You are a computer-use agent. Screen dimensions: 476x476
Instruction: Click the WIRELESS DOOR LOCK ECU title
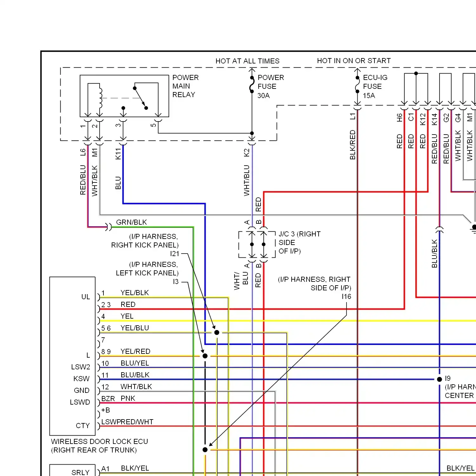[x=99, y=441]
